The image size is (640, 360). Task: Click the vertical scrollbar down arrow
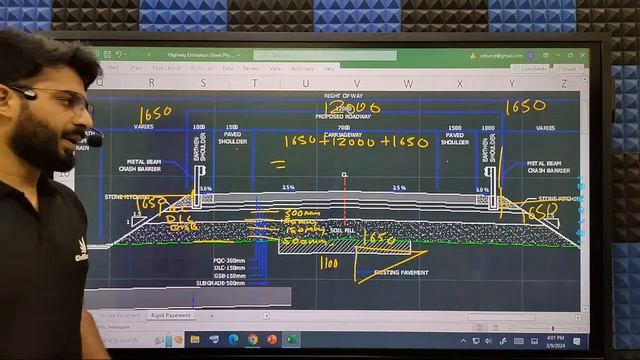[585, 309]
